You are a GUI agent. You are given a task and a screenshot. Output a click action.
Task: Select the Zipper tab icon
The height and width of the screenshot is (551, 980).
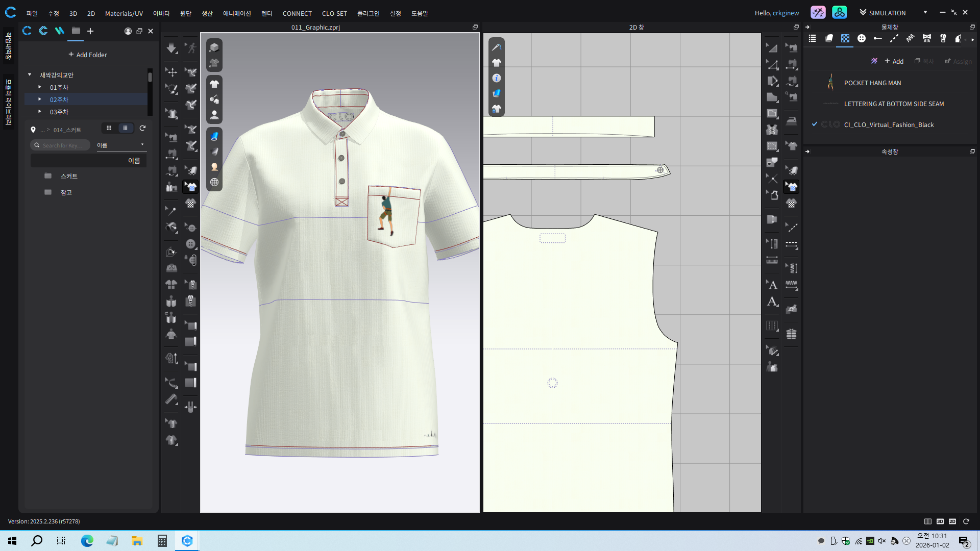pyautogui.click(x=943, y=38)
